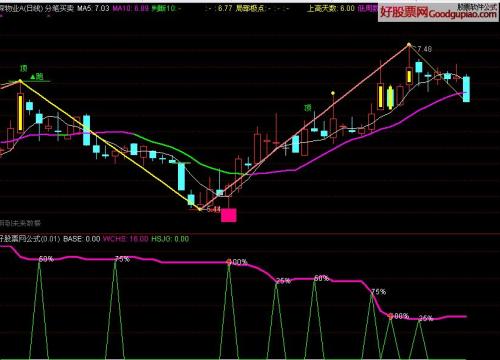Viewport: 500px width, 360px height.
Task: Click the magenta square signal marker
Action: (x=229, y=215)
